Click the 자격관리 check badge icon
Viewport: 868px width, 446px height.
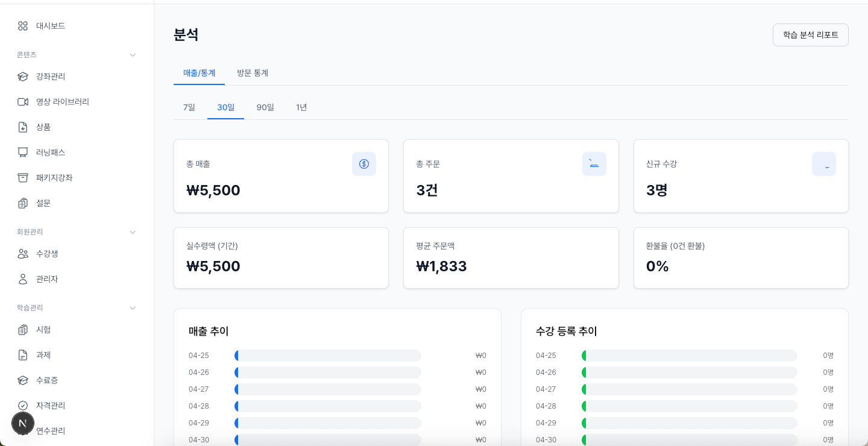coord(23,406)
